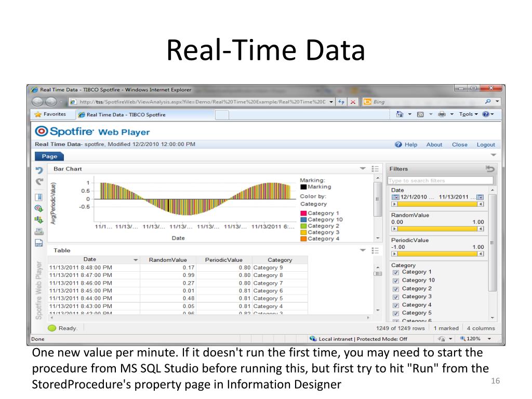
Task: Uncheck Category 2 filter checkbox
Action: (395, 289)
